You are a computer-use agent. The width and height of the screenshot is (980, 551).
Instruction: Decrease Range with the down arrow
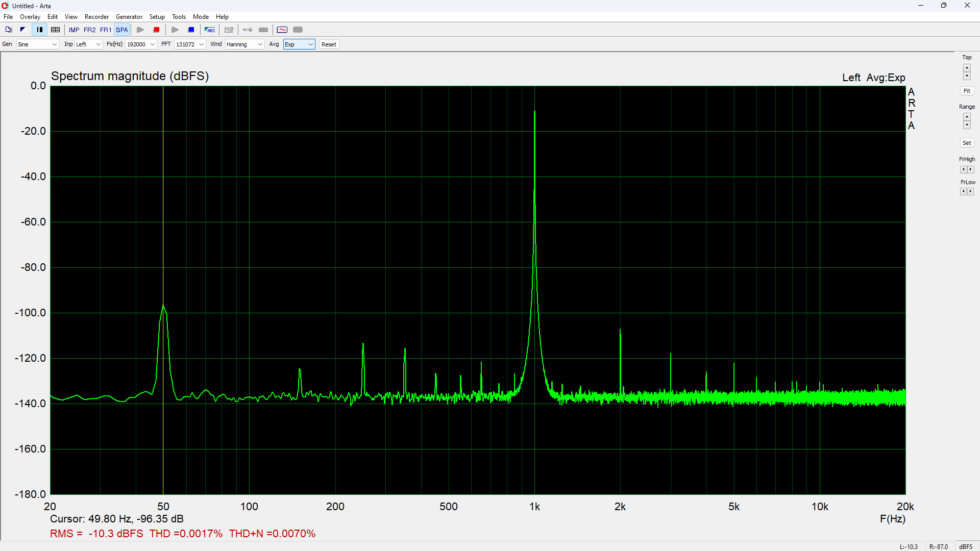click(967, 125)
